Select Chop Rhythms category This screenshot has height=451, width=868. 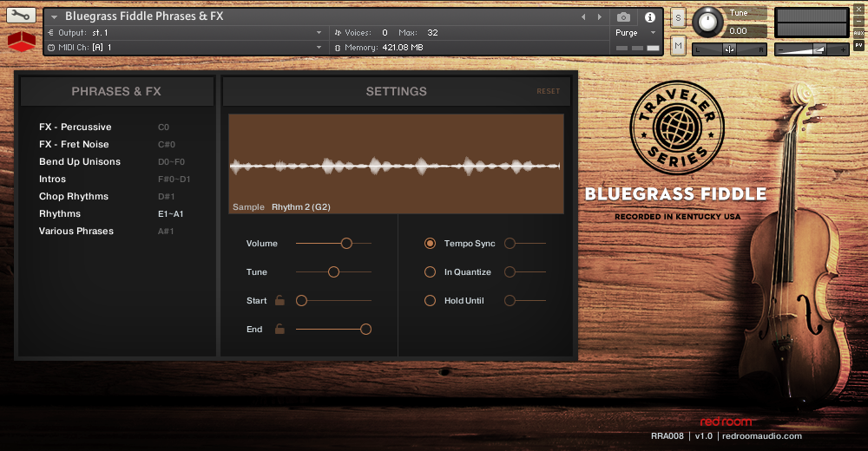[x=74, y=197]
